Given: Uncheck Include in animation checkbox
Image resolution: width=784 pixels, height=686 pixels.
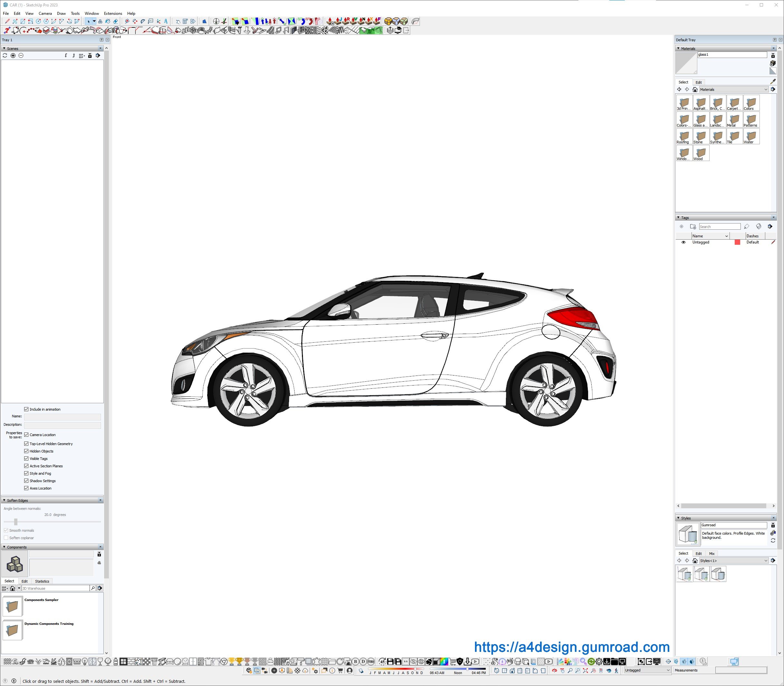Looking at the screenshot, I should pyautogui.click(x=26, y=409).
